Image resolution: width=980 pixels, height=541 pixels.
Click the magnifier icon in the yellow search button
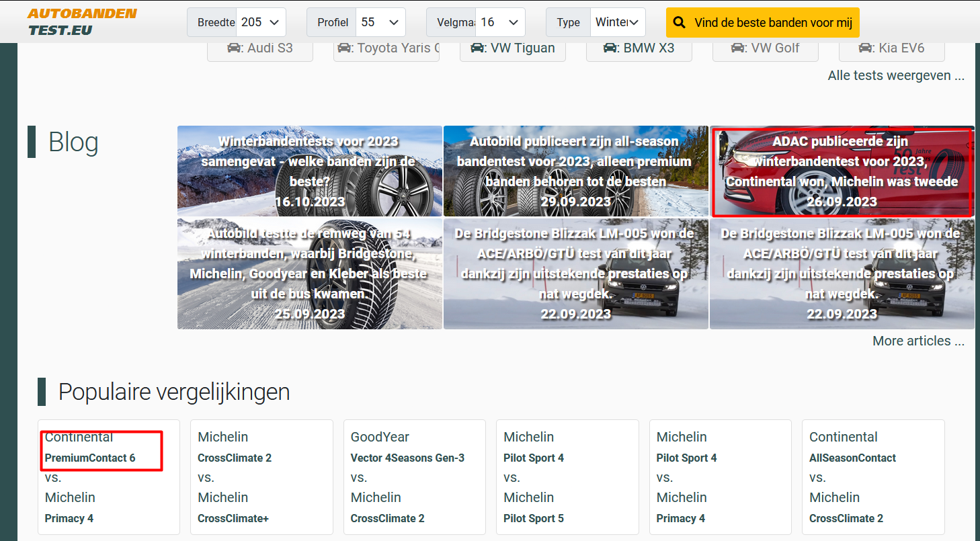680,23
